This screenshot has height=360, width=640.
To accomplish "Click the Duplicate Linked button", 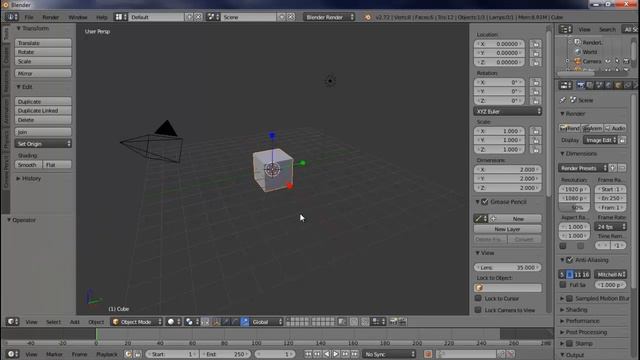I will pos(43,111).
